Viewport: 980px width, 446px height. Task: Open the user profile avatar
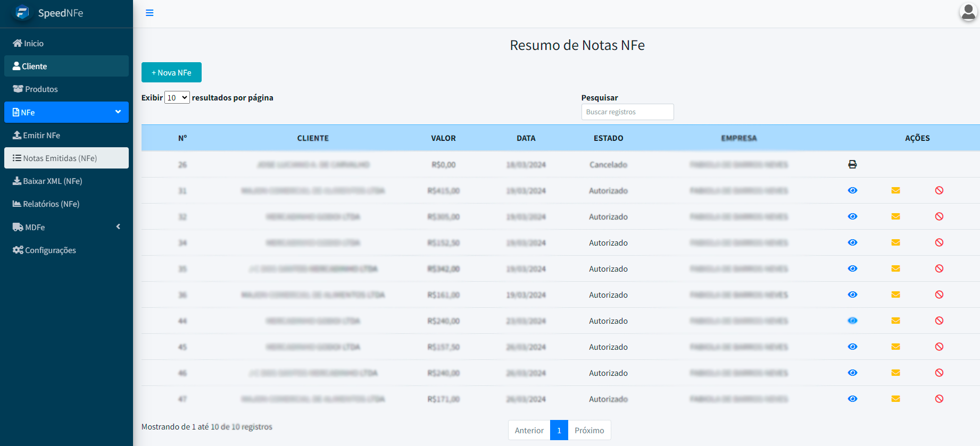968,12
